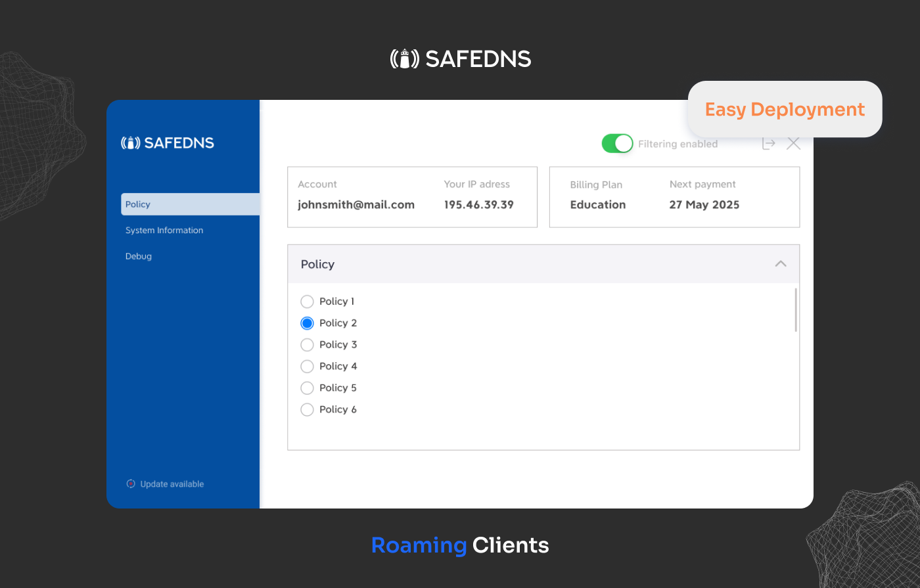Click the Update available refresh icon

pyautogui.click(x=129, y=484)
